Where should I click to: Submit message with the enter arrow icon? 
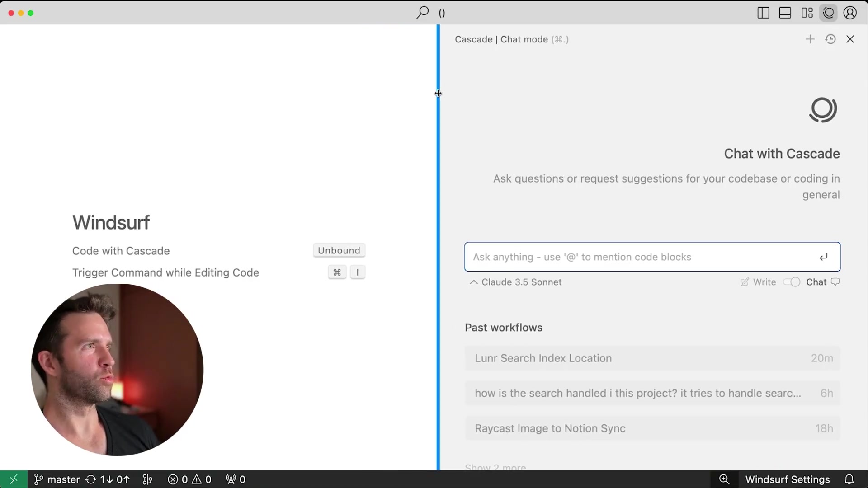pyautogui.click(x=824, y=257)
